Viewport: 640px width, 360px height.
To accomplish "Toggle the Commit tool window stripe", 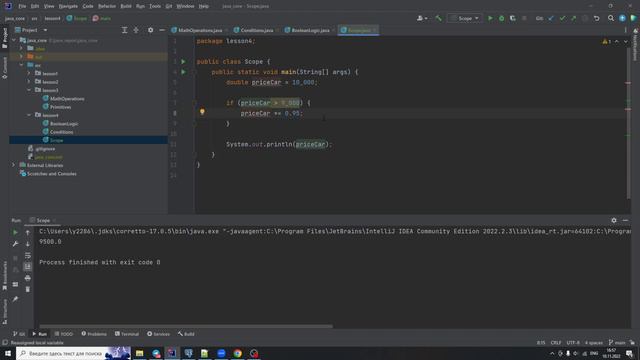I will tap(5, 68).
